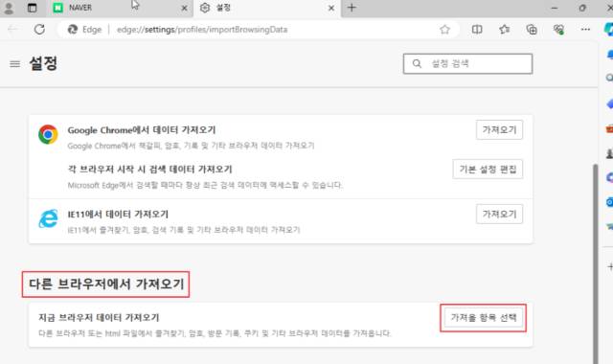Click the 설정 검색 search box
Viewport: 613px width, 364px height.
[467, 64]
